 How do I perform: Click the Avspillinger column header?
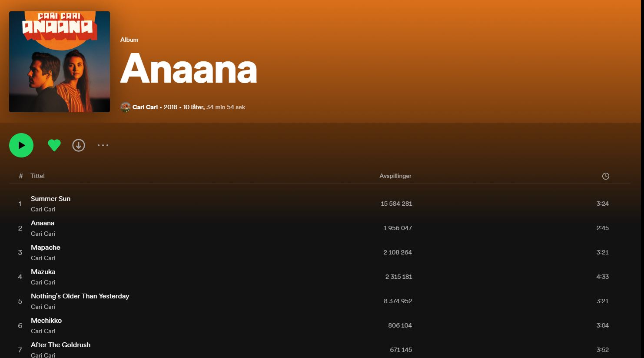pyautogui.click(x=395, y=176)
